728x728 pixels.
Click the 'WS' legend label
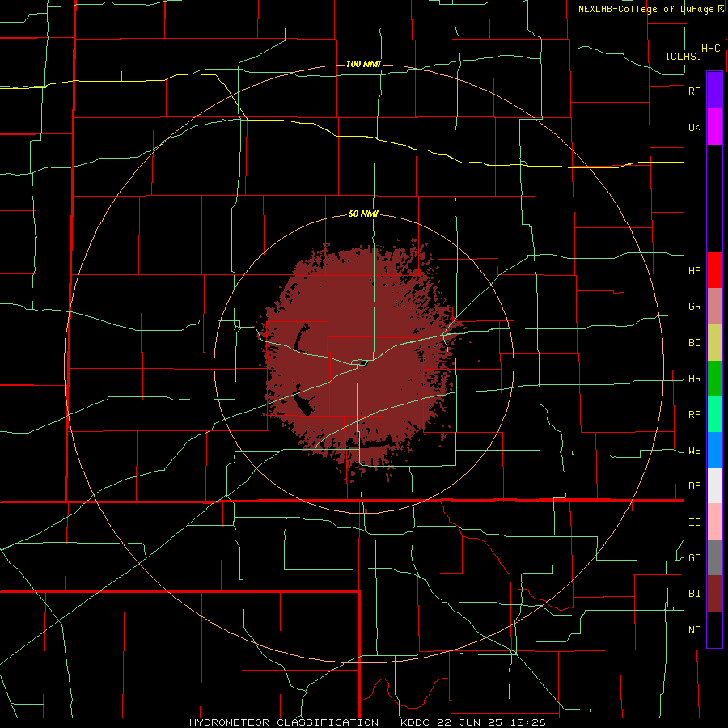coord(695,451)
